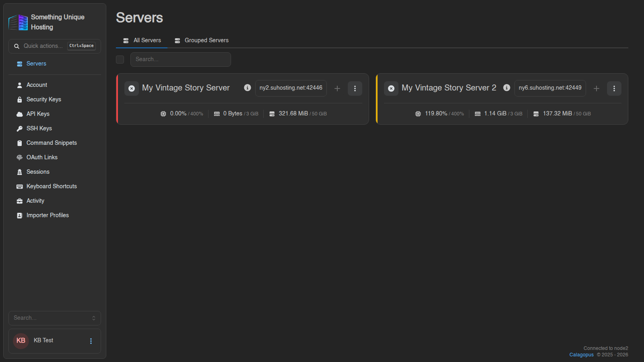Open options menu for My Vintage Story Server
This screenshot has height=362, width=644.
click(355, 88)
